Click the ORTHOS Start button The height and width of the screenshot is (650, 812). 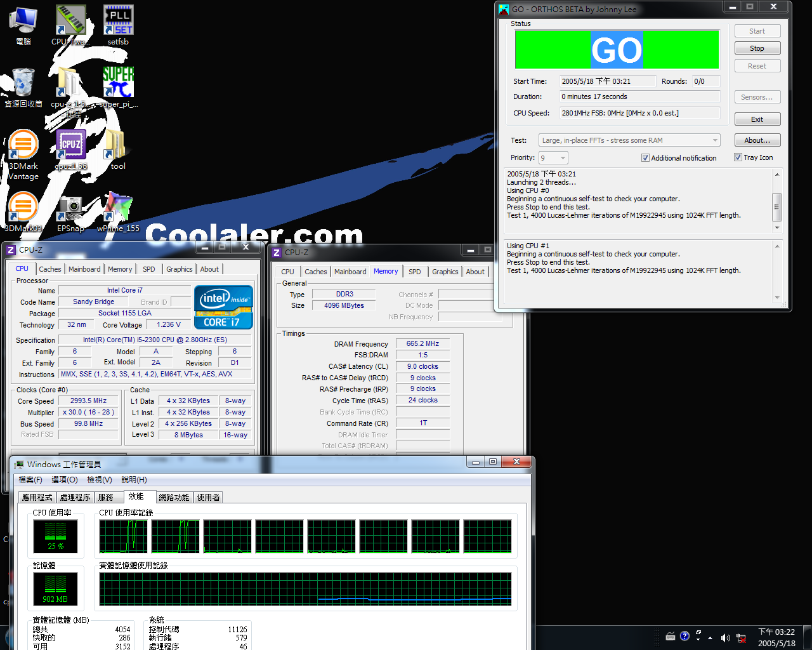tap(757, 31)
